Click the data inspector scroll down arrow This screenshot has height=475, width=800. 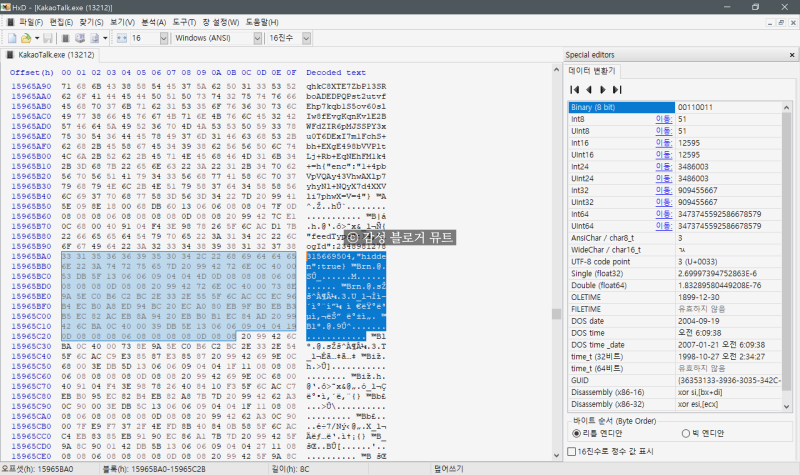coord(786,407)
